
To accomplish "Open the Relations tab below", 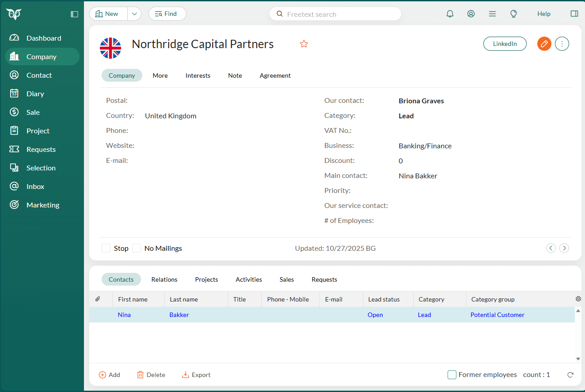I will tap(164, 279).
